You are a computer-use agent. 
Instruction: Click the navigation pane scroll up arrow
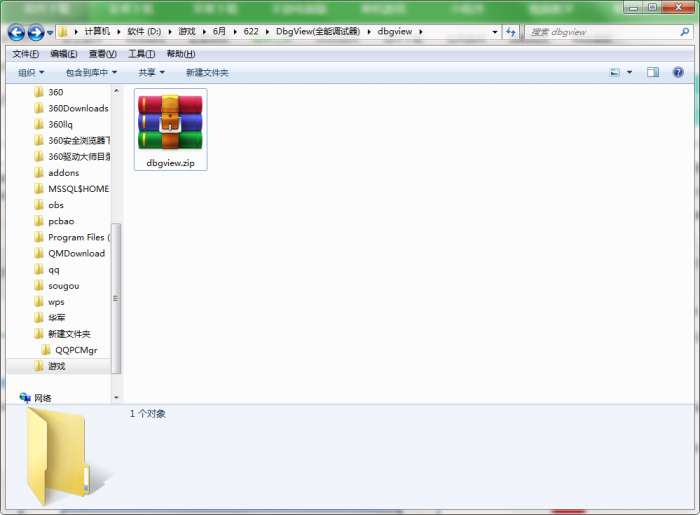(116, 91)
